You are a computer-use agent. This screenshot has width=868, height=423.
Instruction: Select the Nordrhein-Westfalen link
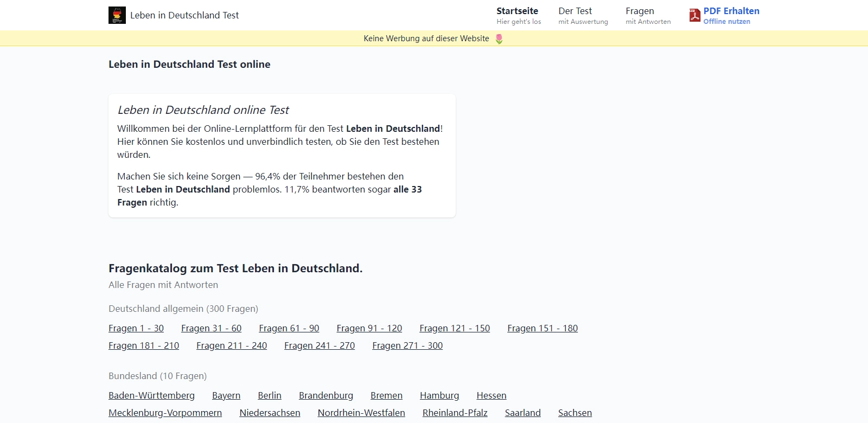pos(361,413)
